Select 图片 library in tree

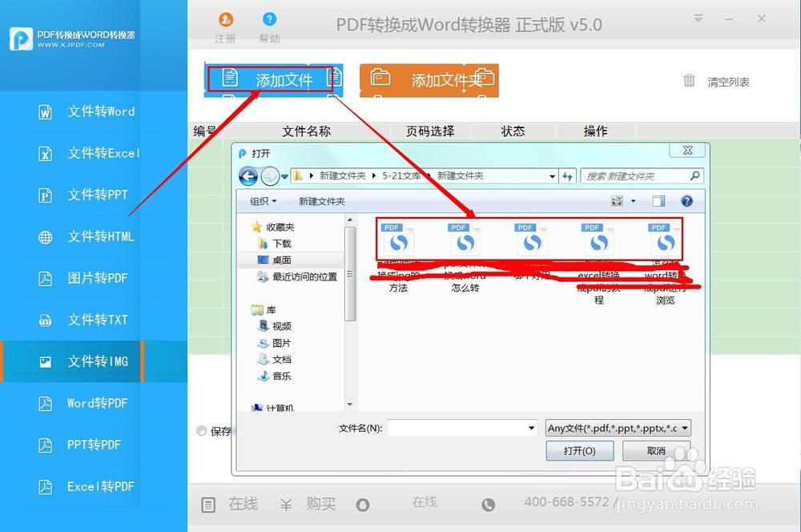275,343
